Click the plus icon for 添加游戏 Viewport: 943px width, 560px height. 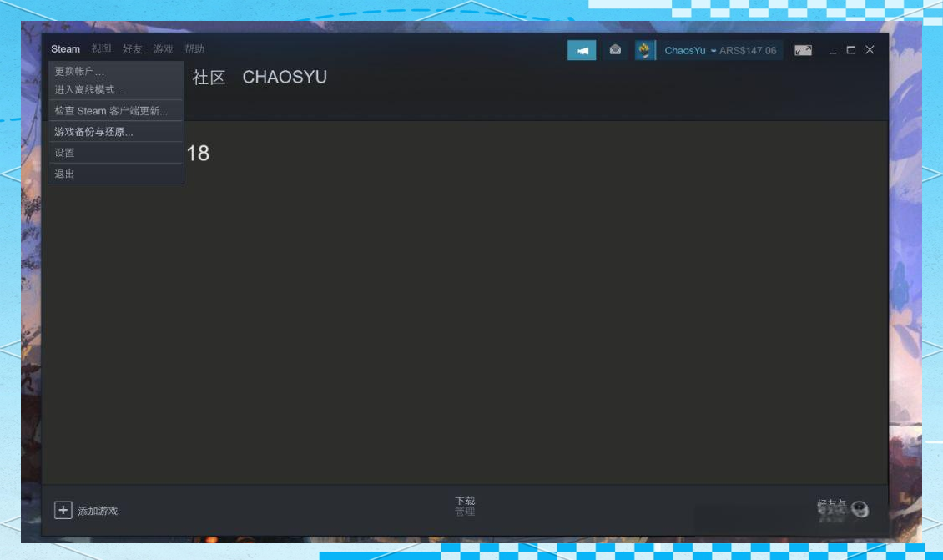click(x=63, y=510)
